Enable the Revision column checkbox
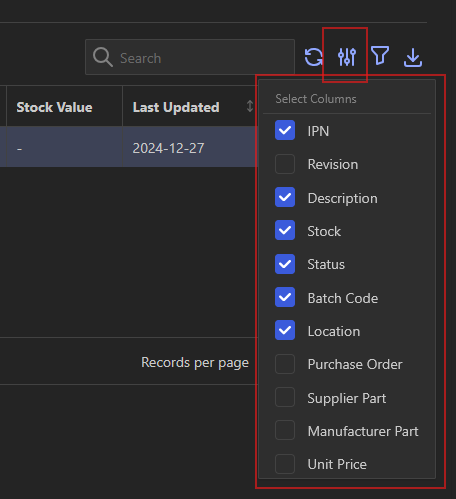This screenshot has width=456, height=499. click(x=285, y=164)
